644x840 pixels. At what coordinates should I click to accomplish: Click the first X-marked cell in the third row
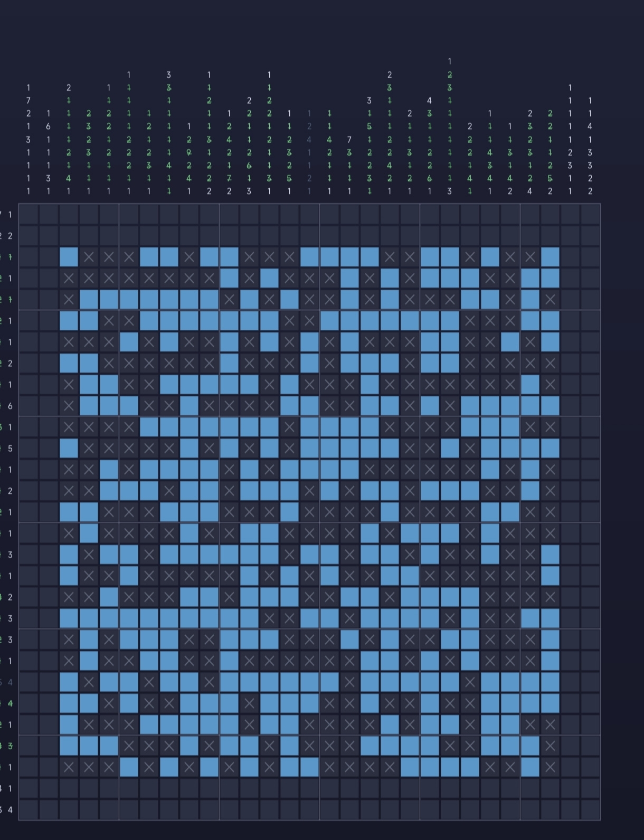(x=89, y=257)
